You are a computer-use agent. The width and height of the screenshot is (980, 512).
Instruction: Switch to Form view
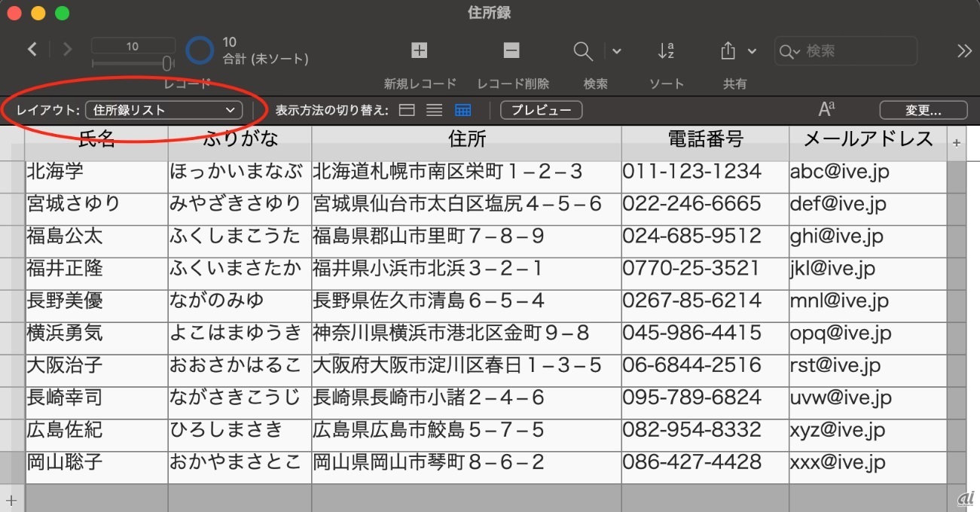pyautogui.click(x=407, y=111)
